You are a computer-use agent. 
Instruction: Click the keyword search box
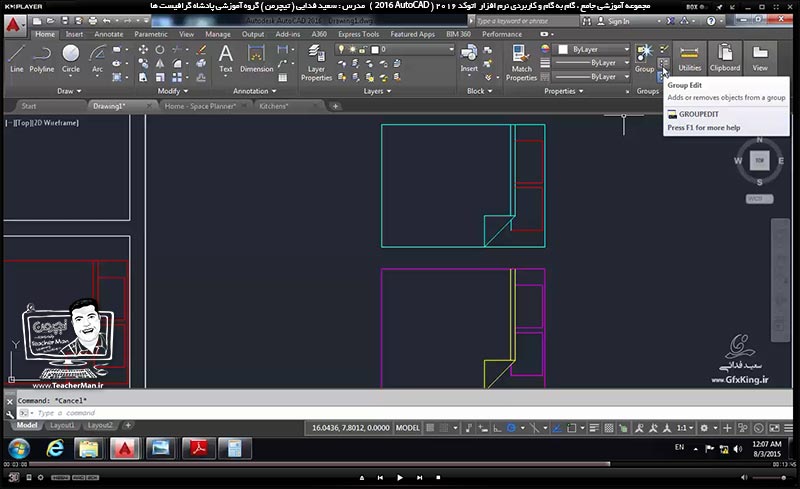(527, 21)
